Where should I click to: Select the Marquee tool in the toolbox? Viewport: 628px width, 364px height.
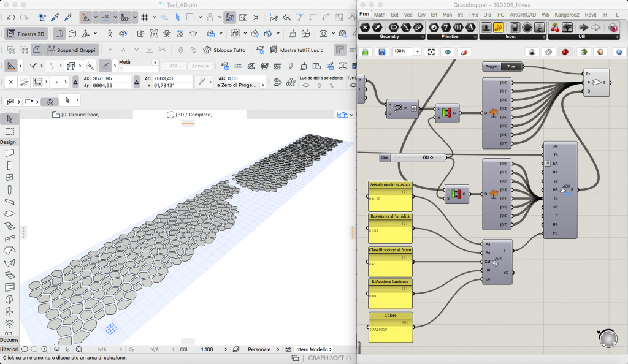coord(9,131)
